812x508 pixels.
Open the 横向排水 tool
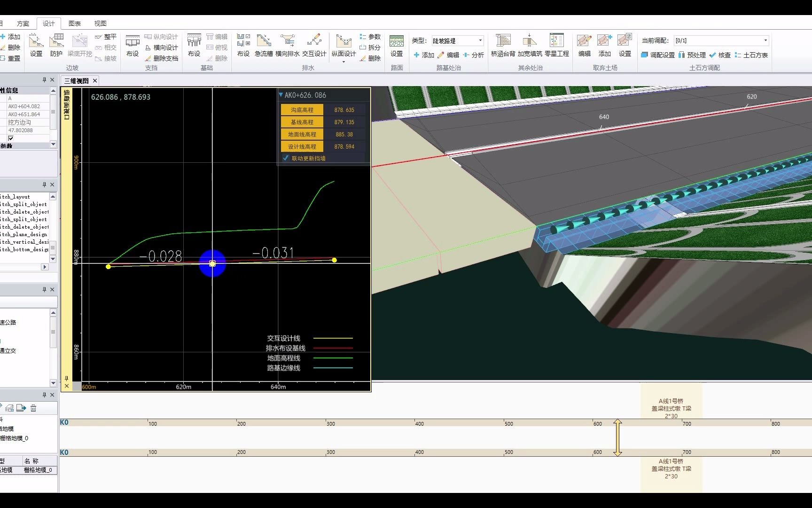(288, 45)
